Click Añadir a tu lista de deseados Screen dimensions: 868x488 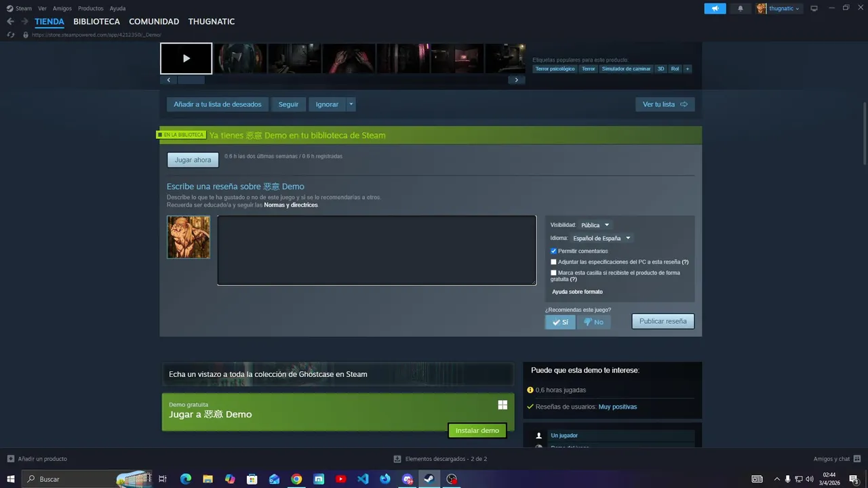218,104
